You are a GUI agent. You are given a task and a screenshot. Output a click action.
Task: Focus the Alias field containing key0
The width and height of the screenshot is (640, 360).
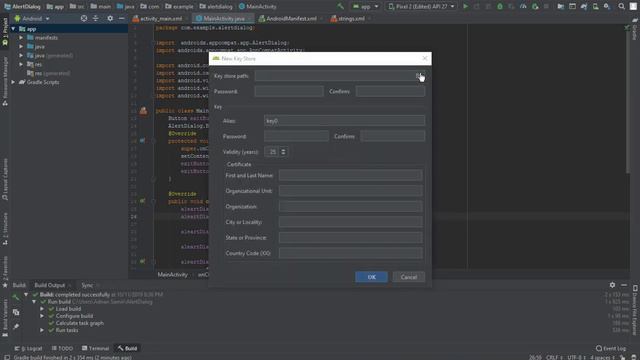pos(344,121)
